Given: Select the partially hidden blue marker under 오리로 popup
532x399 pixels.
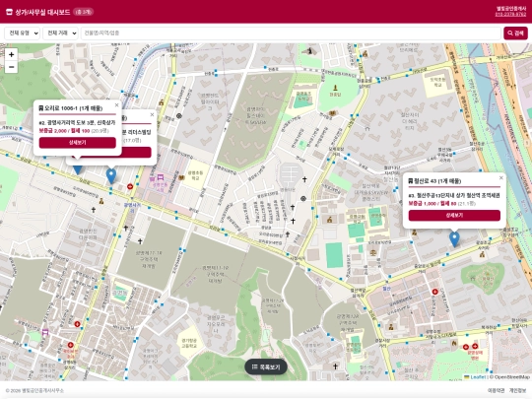Looking at the screenshot, I should pos(78,170).
